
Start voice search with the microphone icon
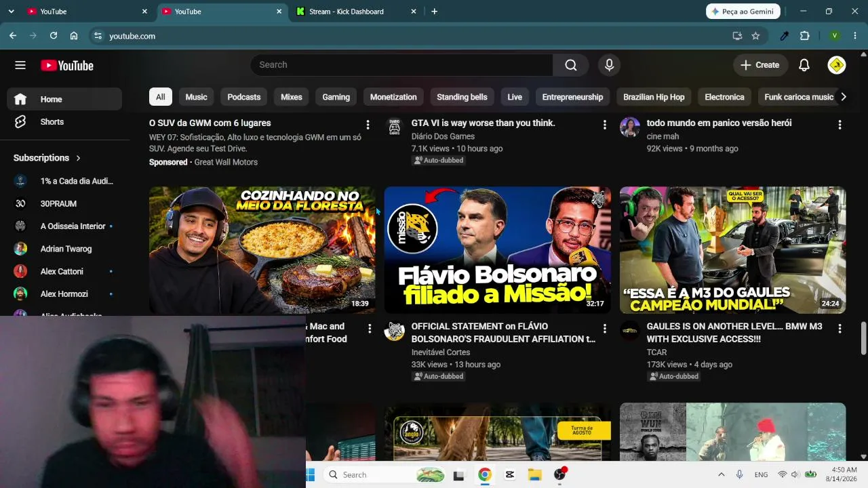[x=609, y=65]
